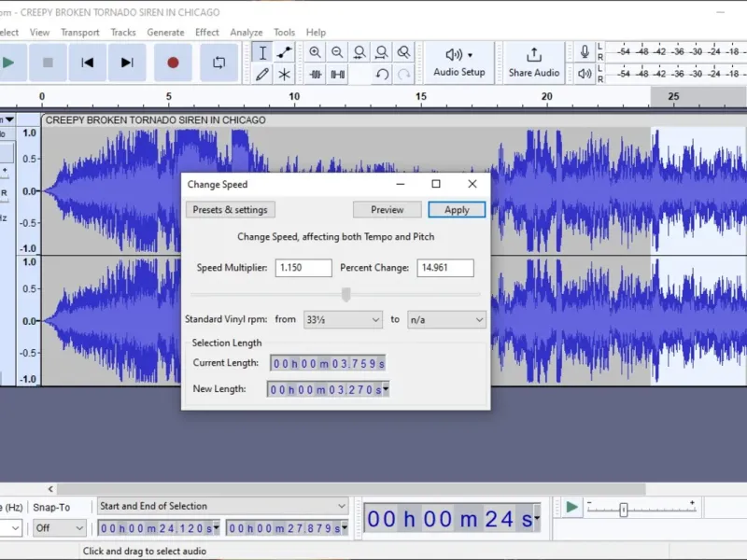Skip to end of track

[x=127, y=63]
